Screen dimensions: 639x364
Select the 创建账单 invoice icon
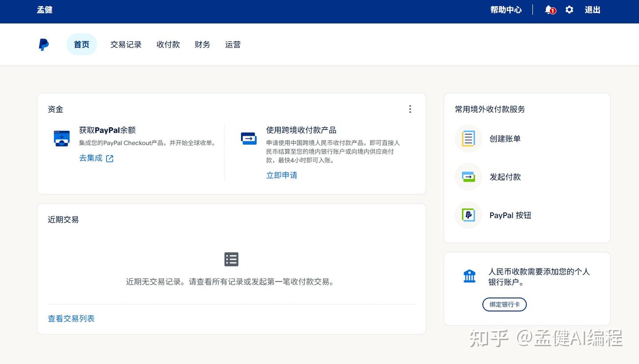coord(468,139)
